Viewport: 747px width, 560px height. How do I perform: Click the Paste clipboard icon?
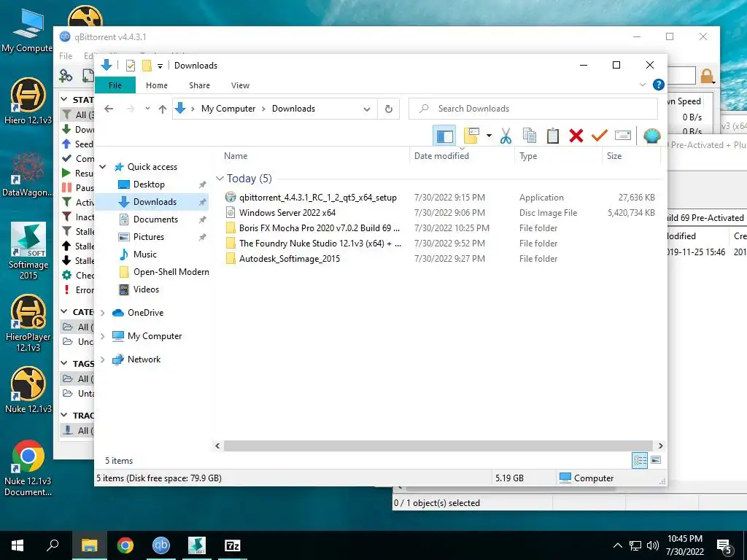[553, 136]
